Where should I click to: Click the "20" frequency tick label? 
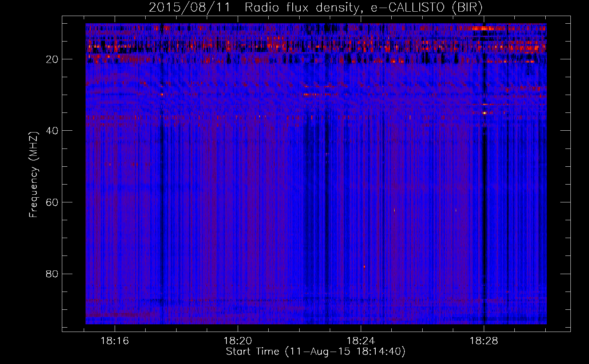[x=52, y=59]
